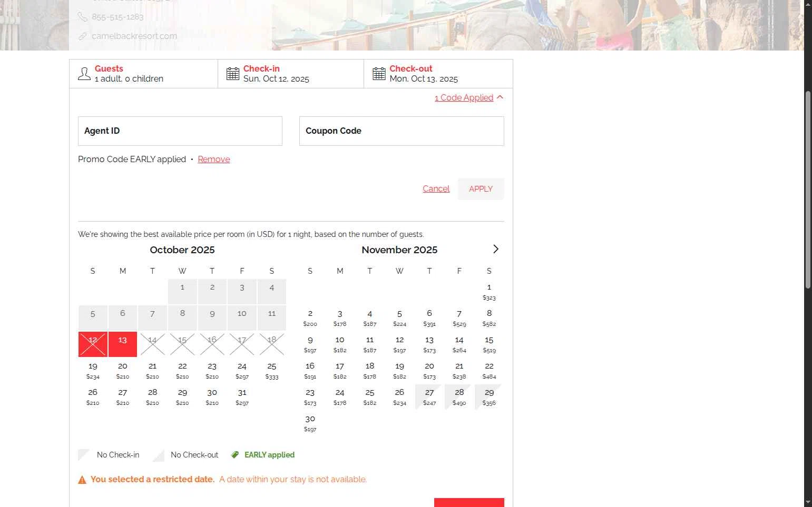Image resolution: width=812 pixels, height=507 pixels.
Task: Select November 13 in the calendar
Action: click(429, 344)
